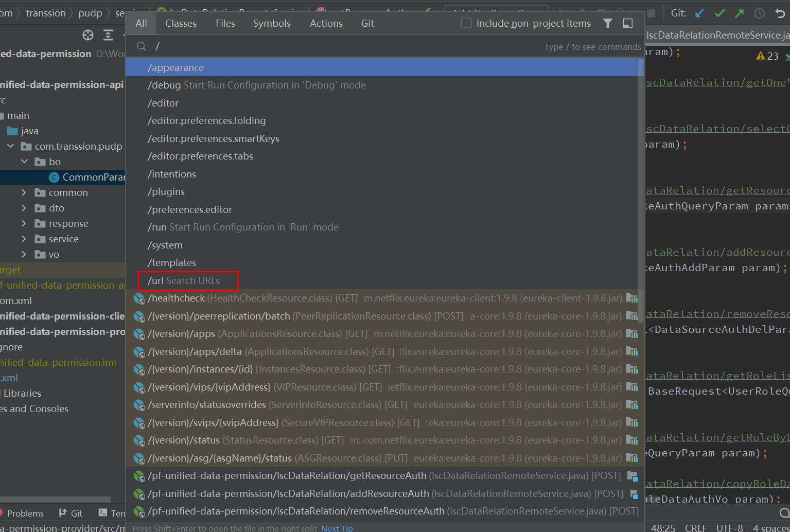
Task: Click endpoint icon beside getResourceAuth
Action: click(139, 476)
